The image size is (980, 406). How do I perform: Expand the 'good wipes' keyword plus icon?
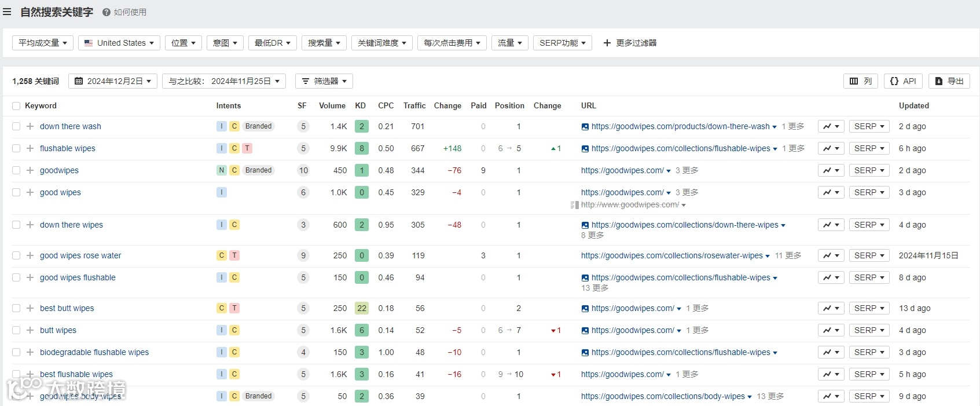[x=30, y=192]
